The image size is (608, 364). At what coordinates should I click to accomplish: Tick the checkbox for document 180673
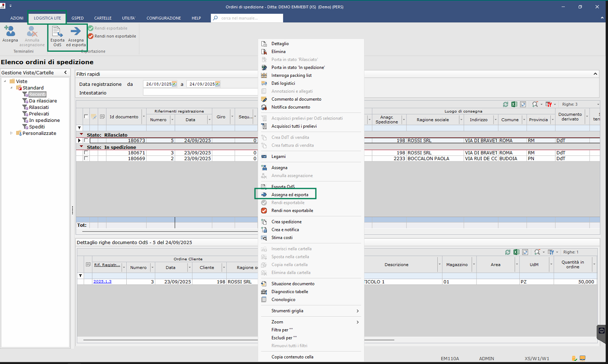[86, 140]
